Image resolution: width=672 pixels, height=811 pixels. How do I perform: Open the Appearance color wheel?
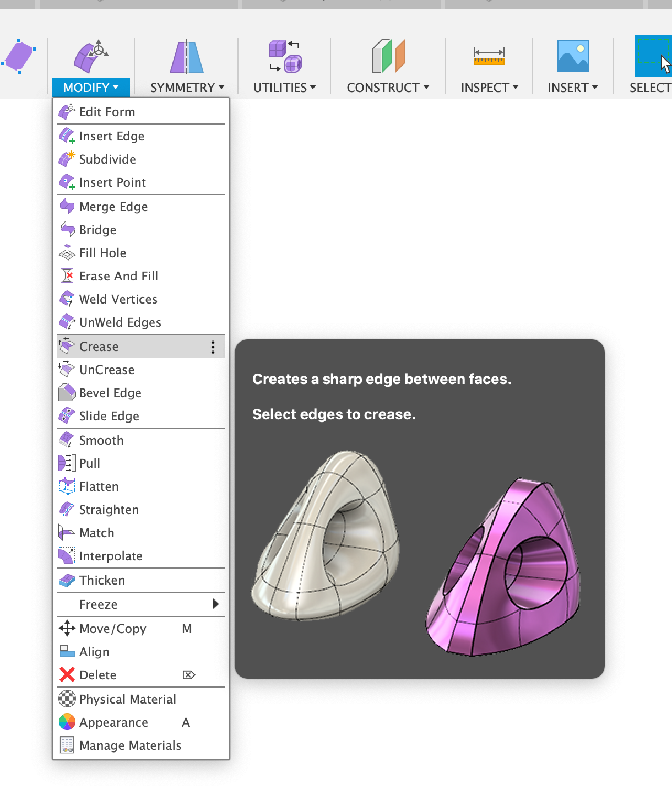click(x=113, y=722)
